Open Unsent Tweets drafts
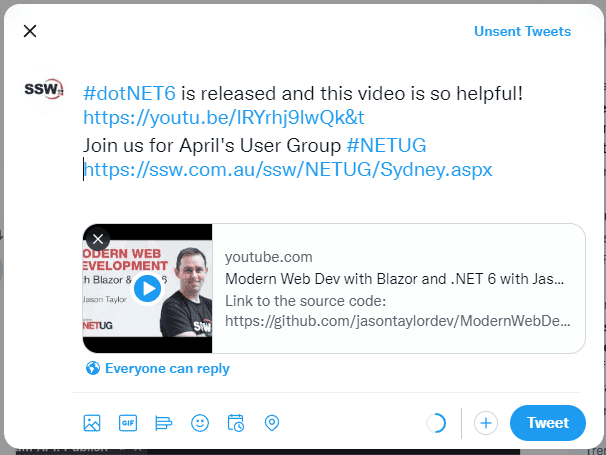This screenshot has height=455, width=606. pyautogui.click(x=522, y=31)
